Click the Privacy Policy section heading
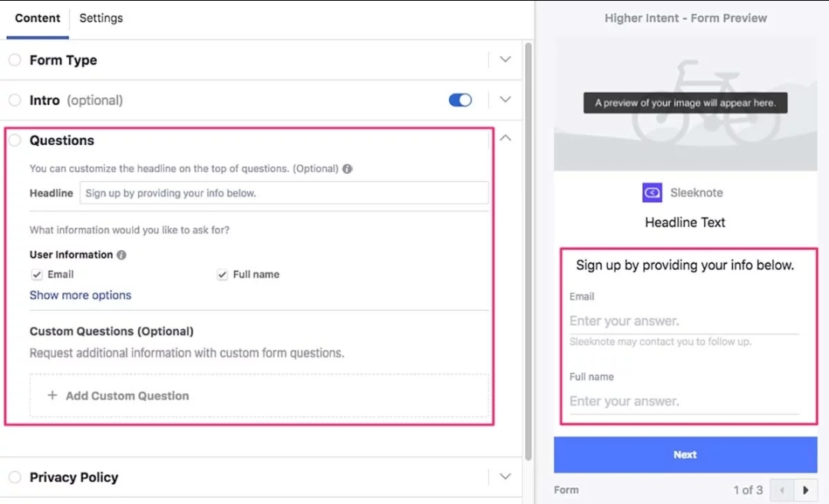The image size is (829, 504). tap(74, 477)
